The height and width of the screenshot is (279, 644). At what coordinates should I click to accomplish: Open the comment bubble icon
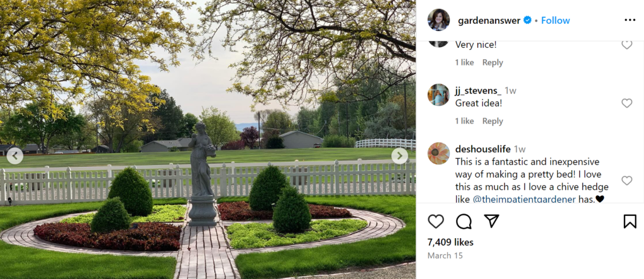[x=464, y=222]
